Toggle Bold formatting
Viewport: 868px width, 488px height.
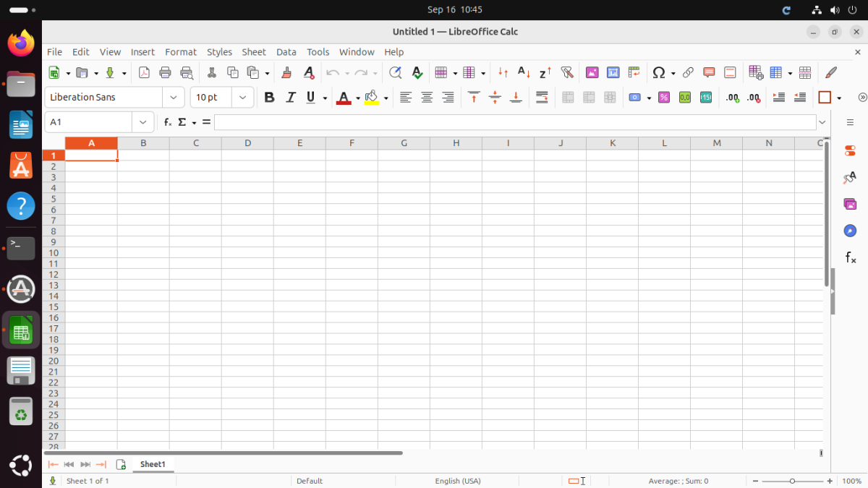pyautogui.click(x=269, y=98)
